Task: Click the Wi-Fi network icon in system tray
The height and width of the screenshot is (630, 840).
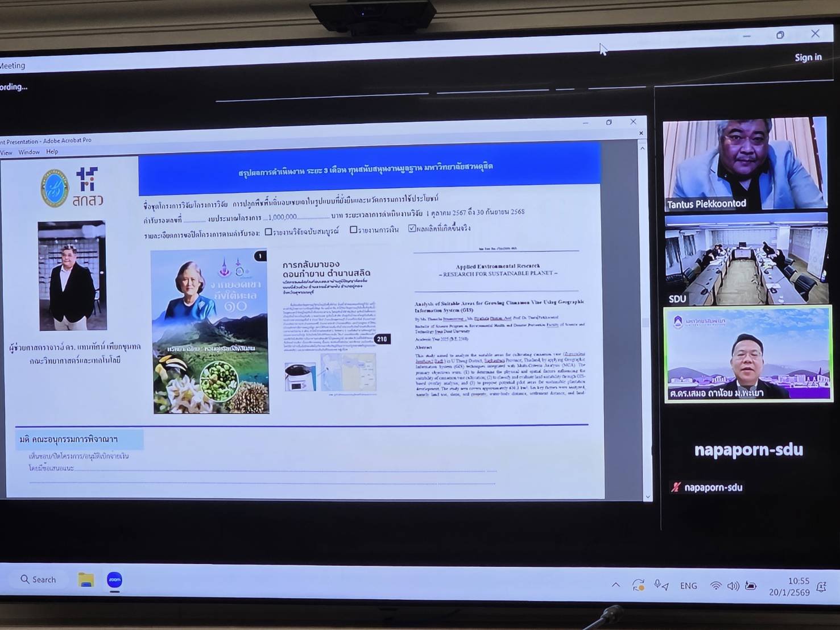Action: point(715,586)
